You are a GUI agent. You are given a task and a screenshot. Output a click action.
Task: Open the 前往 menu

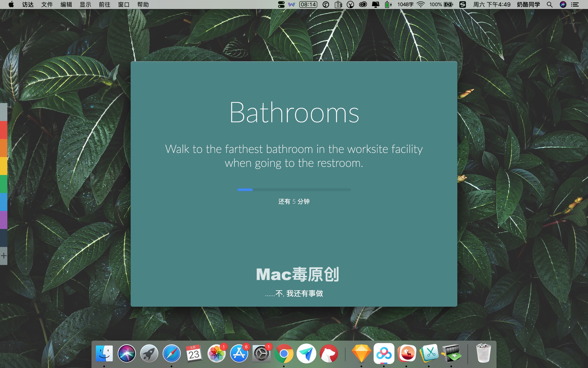[105, 4]
